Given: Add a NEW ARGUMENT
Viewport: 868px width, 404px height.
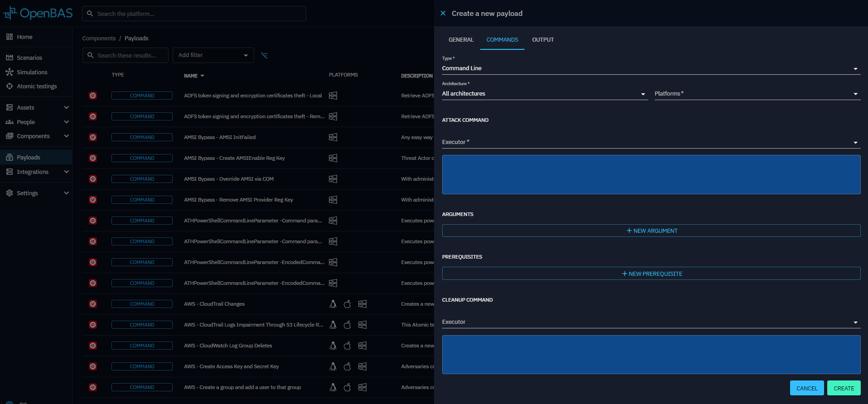Looking at the screenshot, I should click(x=651, y=231).
